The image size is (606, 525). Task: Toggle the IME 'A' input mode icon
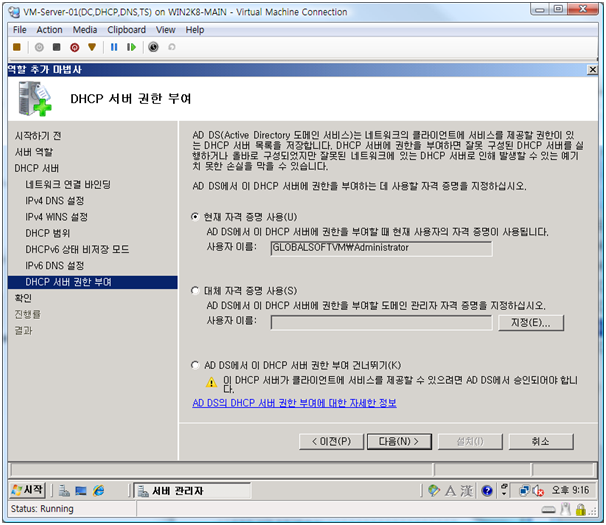click(450, 491)
